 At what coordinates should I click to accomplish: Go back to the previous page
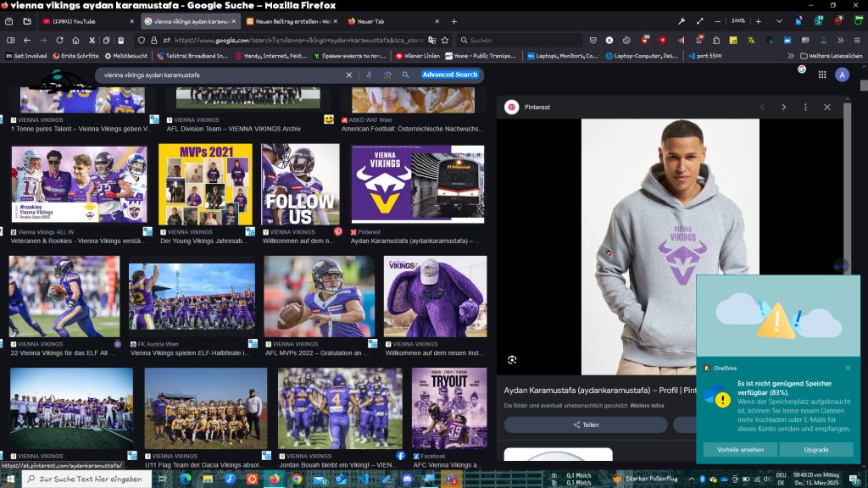tap(26, 41)
